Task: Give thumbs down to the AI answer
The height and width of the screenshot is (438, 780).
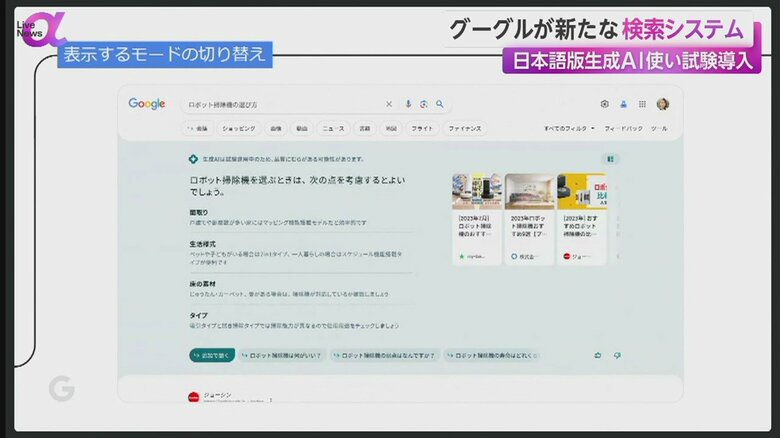Action: tap(617, 355)
